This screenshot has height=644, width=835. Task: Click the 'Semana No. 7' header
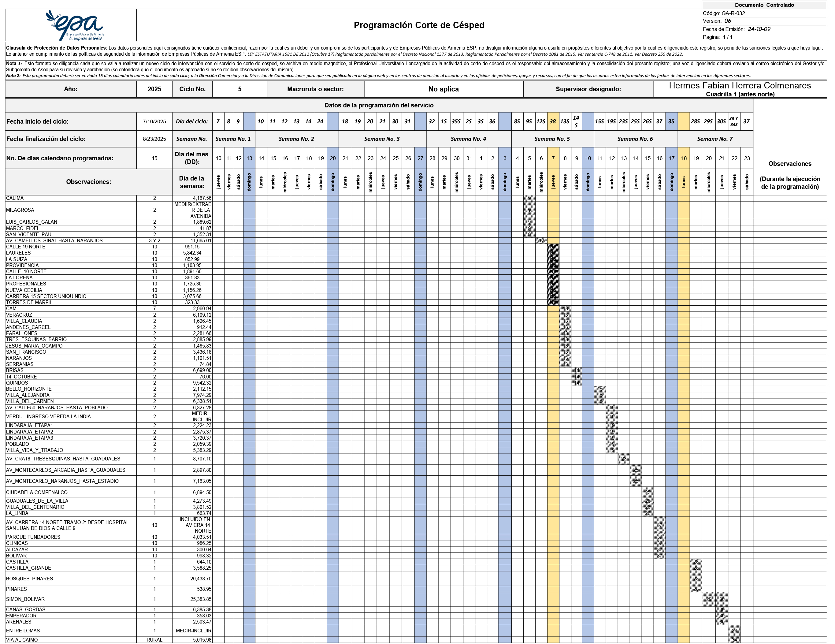coord(715,139)
